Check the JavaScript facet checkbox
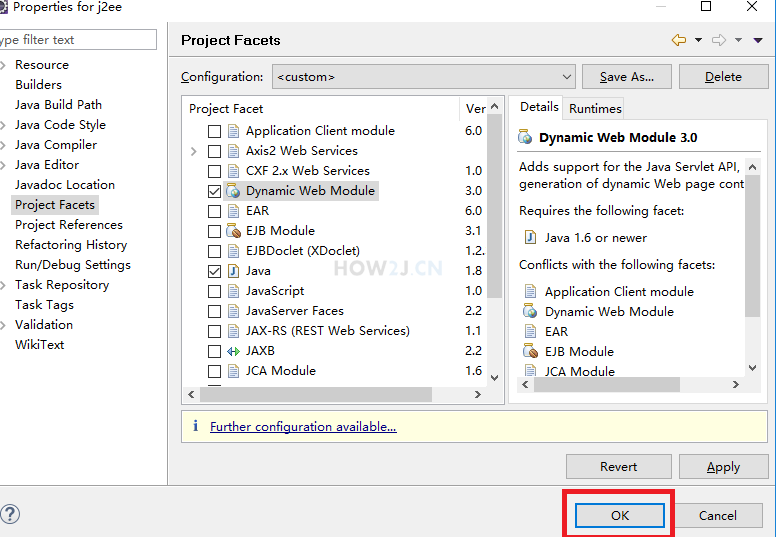This screenshot has width=776, height=537. 214,291
